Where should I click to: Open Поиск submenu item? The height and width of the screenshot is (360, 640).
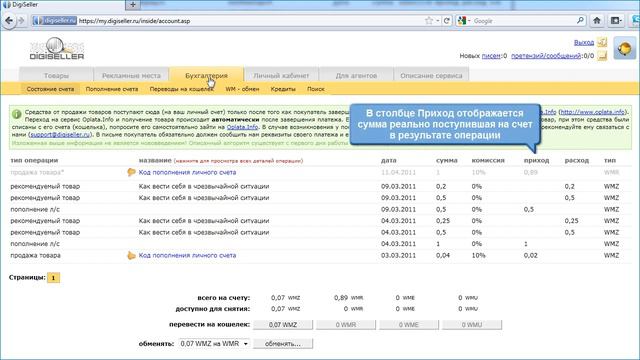[316, 89]
